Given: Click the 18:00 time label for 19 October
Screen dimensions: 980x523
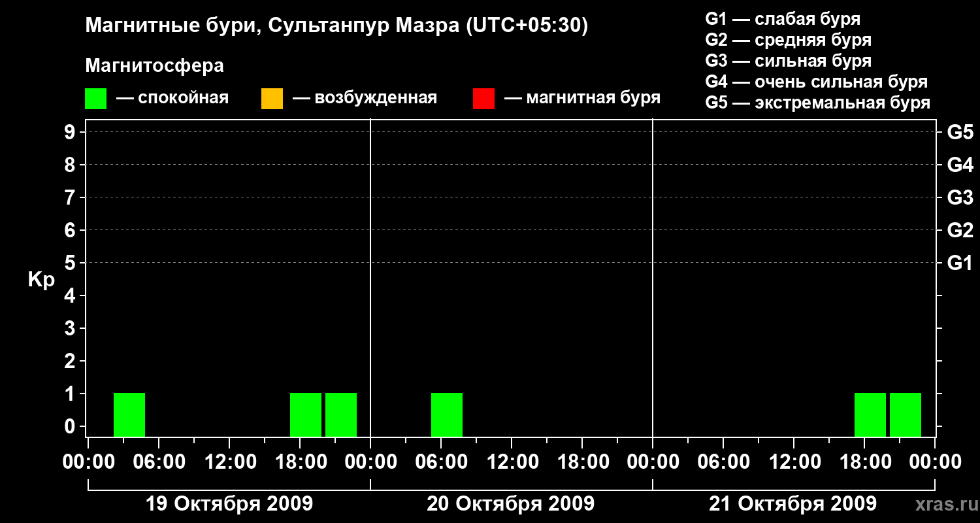Looking at the screenshot, I should pyautogui.click(x=300, y=462).
